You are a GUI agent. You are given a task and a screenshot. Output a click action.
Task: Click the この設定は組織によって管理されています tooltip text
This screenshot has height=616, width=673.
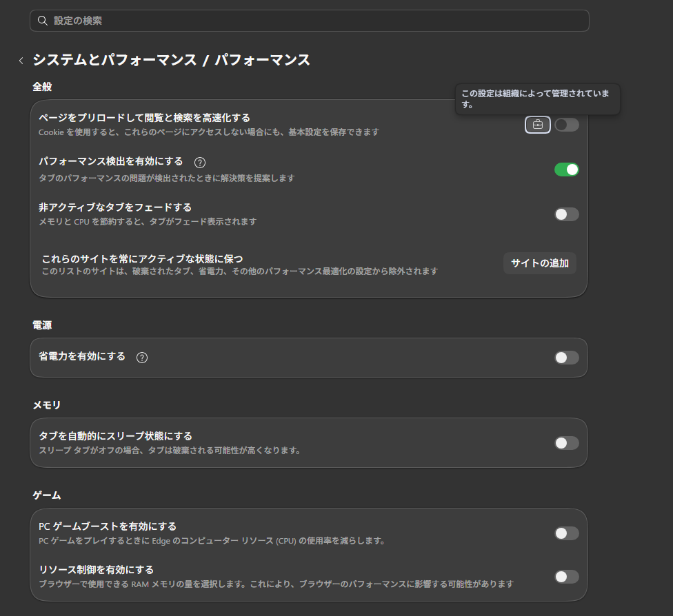[x=535, y=99]
